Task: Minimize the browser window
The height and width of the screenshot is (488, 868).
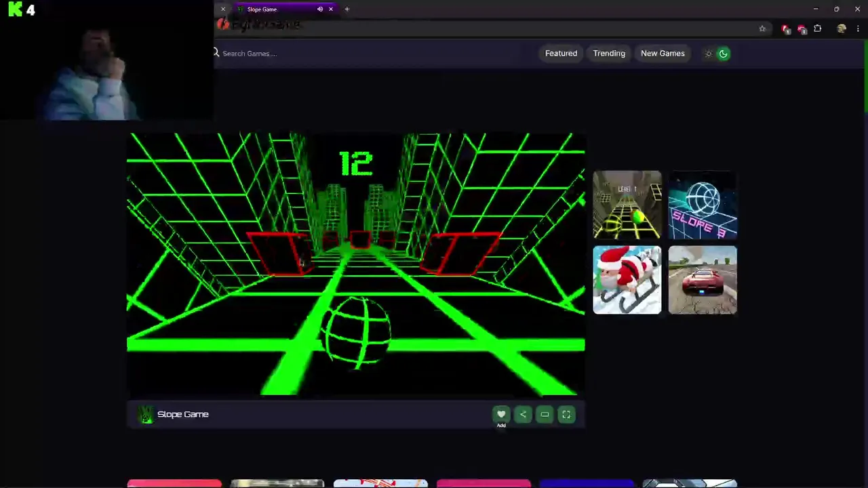Action: click(816, 9)
